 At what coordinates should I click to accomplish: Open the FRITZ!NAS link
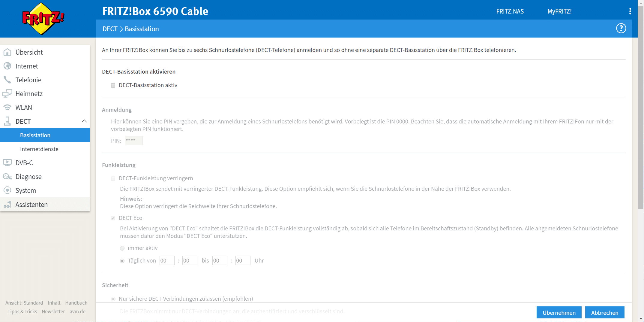pos(510,11)
